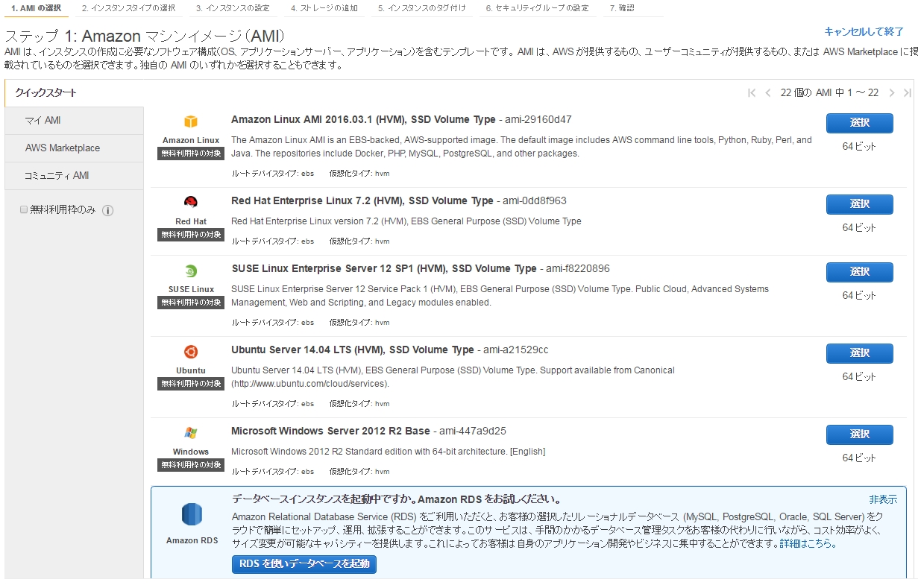Image resolution: width=918 pixels, height=588 pixels.
Task: Click the Microsoft Windows flag icon
Action: click(191, 433)
